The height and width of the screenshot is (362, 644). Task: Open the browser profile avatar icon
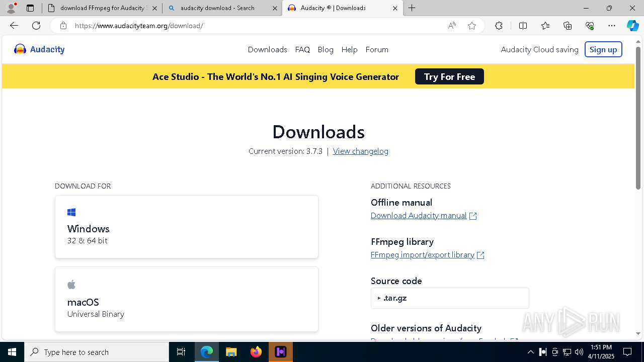(11, 8)
